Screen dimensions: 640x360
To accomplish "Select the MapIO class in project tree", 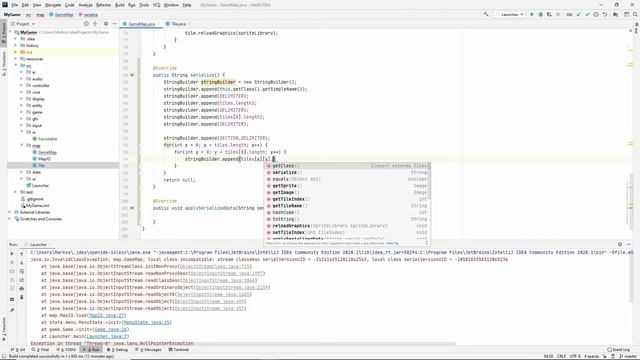I will 44,159.
